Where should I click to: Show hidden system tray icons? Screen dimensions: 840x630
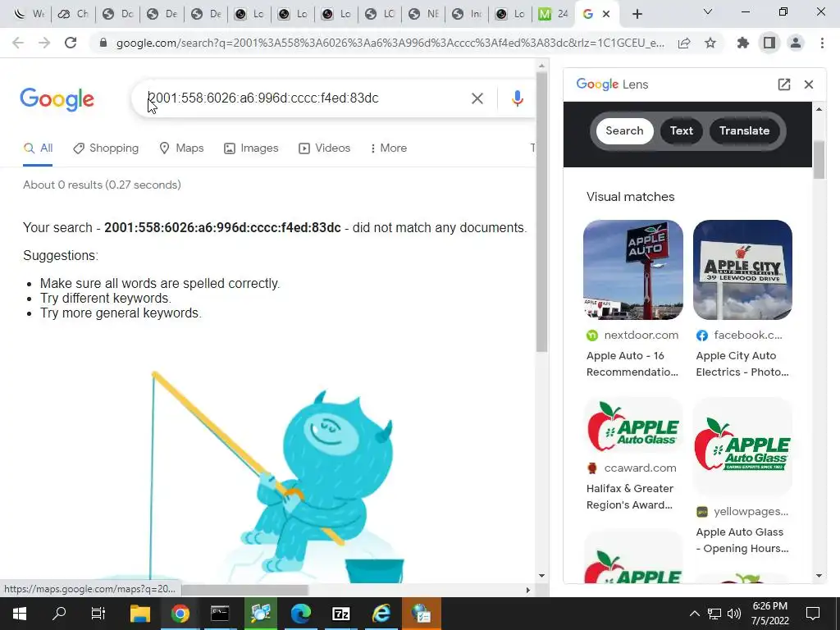click(x=694, y=614)
